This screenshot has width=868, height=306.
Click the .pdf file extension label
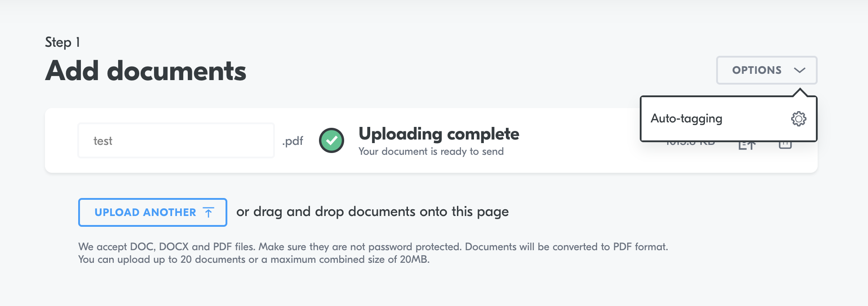click(x=292, y=141)
